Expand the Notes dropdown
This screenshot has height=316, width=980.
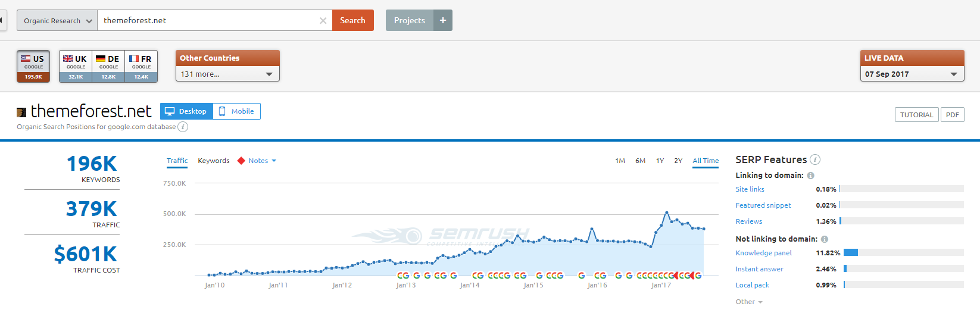click(x=262, y=161)
